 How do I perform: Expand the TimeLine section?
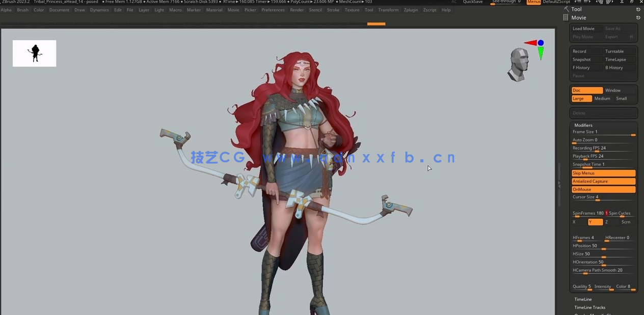coord(583,299)
